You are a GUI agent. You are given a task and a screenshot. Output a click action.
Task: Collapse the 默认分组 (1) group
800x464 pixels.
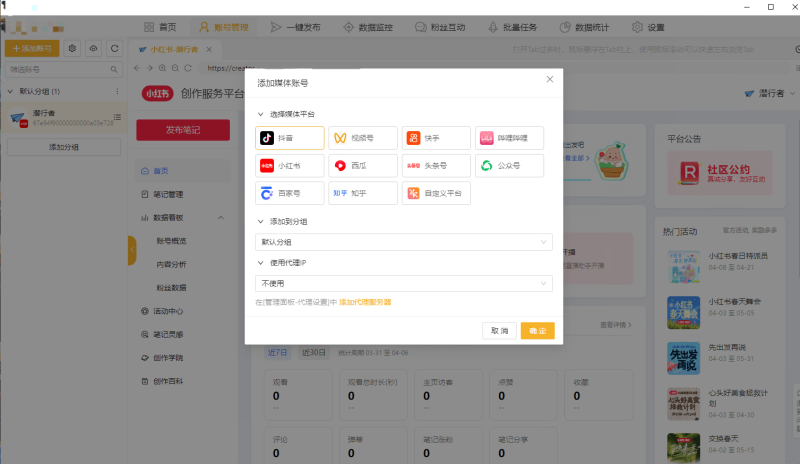tap(10, 91)
